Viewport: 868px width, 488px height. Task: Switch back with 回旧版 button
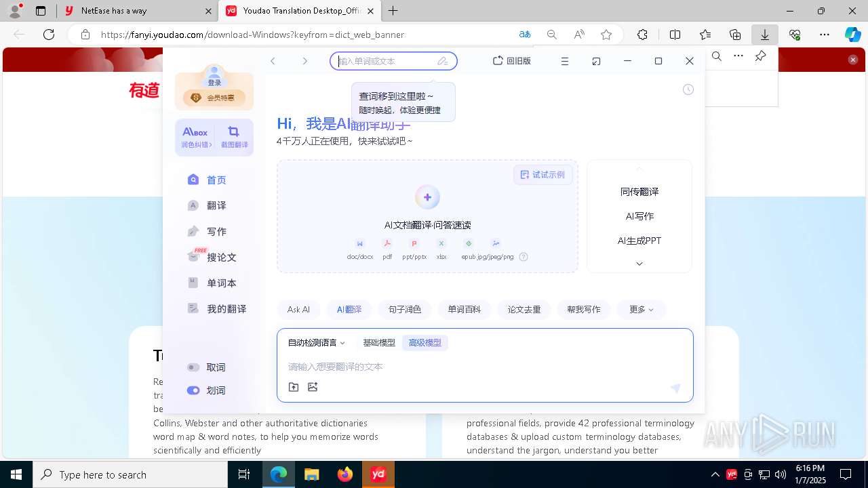[x=512, y=61]
